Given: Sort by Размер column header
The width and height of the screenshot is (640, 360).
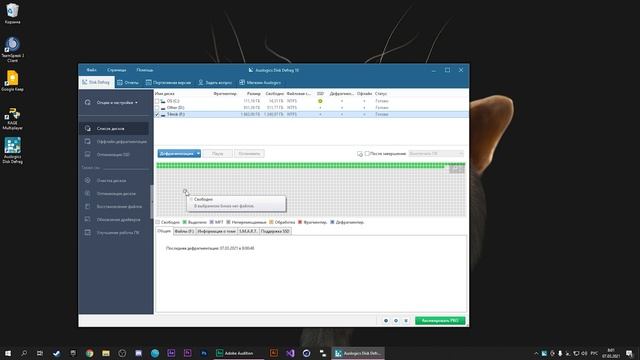Looking at the screenshot, I should pos(253,94).
